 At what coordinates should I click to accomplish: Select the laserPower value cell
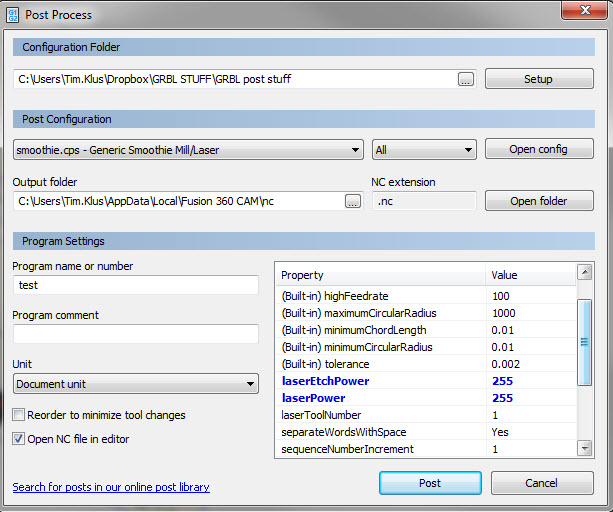point(530,398)
